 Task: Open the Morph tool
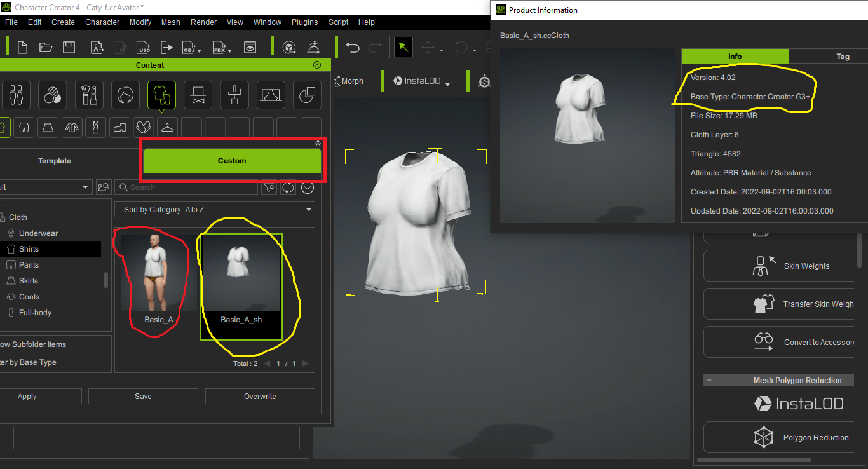pyautogui.click(x=349, y=81)
